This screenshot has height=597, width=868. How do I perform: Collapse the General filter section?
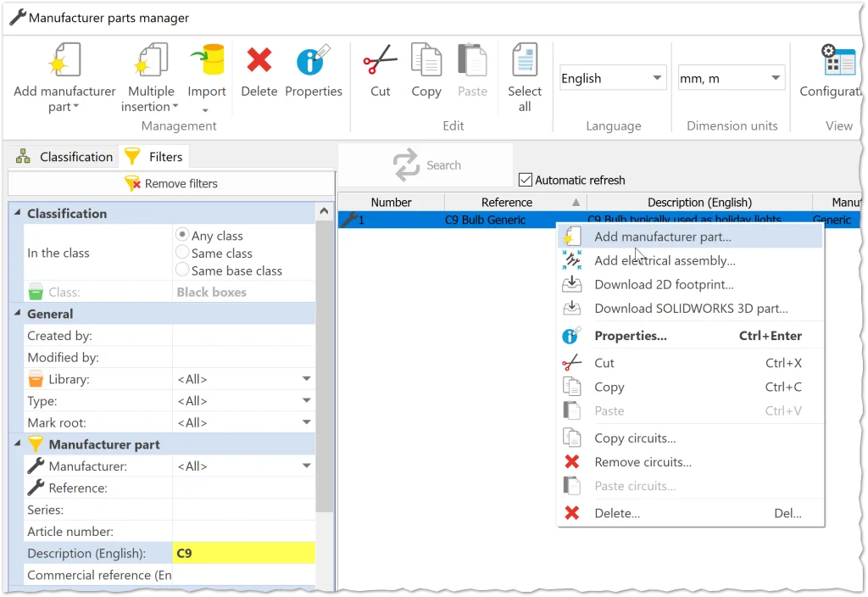(18, 314)
